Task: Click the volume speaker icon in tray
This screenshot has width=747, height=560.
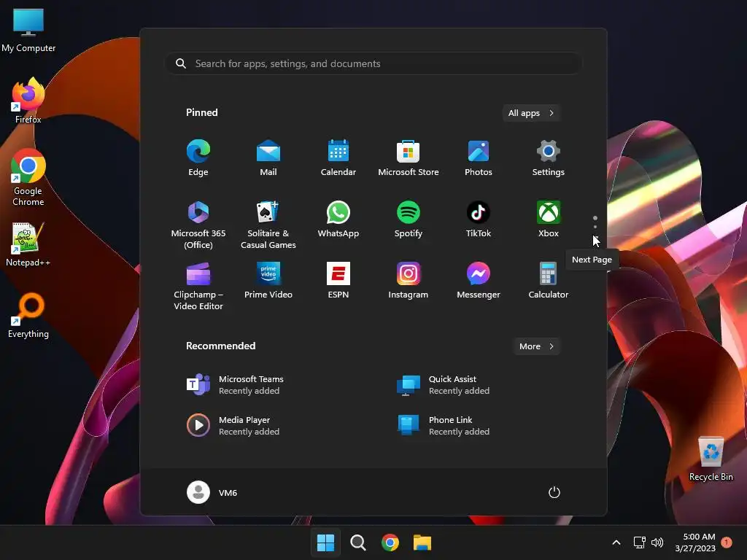Action: (x=657, y=542)
